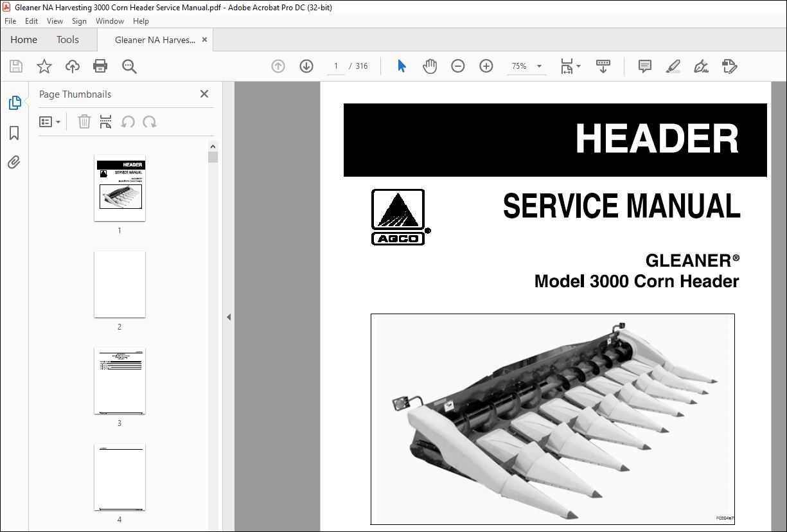Select page 4 thumbnail
This screenshot has height=532, width=787.
click(x=119, y=477)
